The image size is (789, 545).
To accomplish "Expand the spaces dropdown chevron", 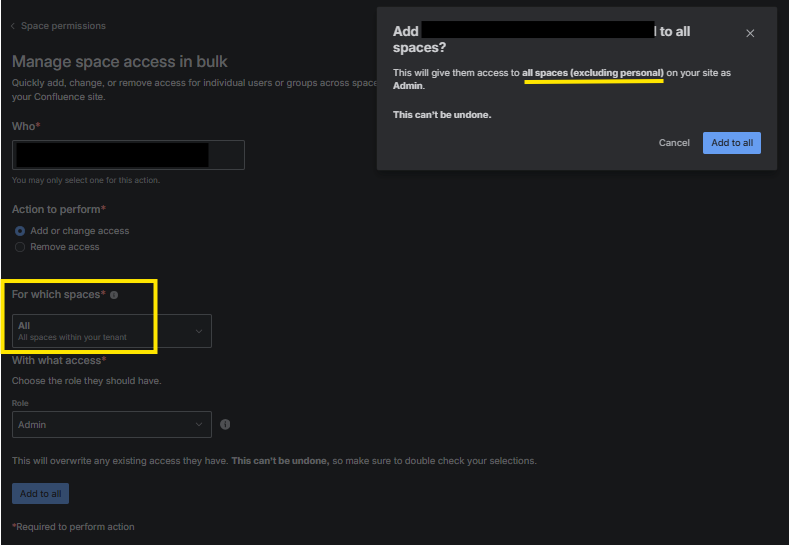I will pyautogui.click(x=199, y=331).
